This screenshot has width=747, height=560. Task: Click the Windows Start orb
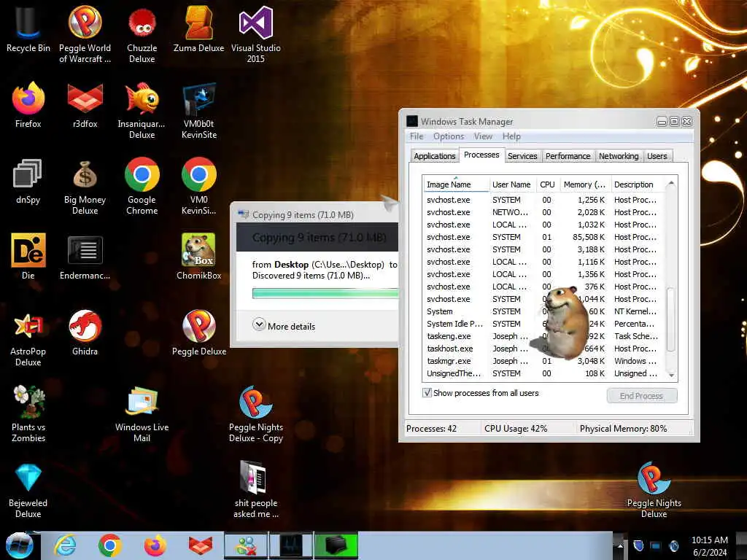19,545
